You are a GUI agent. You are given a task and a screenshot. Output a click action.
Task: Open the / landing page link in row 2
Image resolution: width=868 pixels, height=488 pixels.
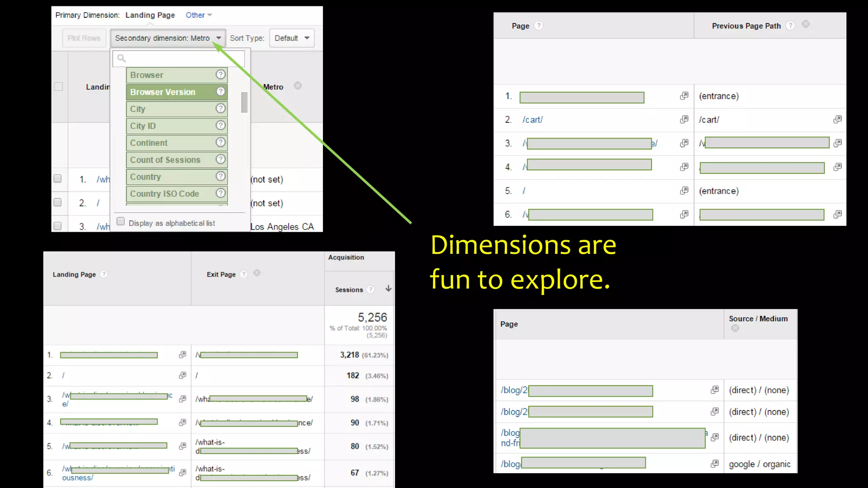pos(63,375)
